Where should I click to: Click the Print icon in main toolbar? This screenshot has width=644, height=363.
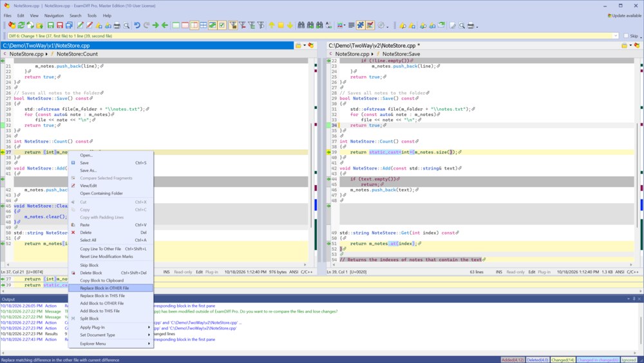click(117, 26)
